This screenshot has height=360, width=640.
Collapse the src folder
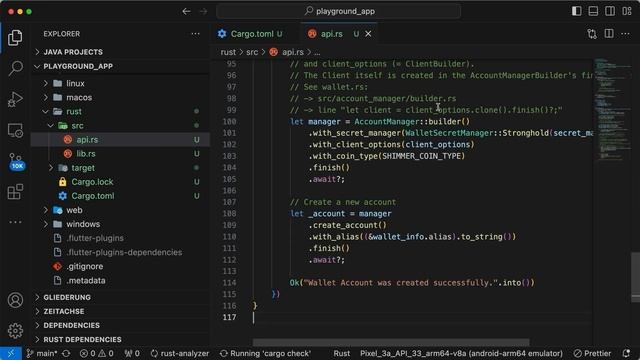pos(120,125)
